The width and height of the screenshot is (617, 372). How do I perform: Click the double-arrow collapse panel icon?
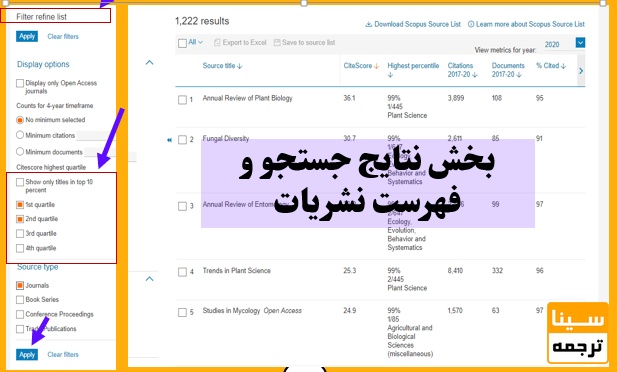pos(169,140)
